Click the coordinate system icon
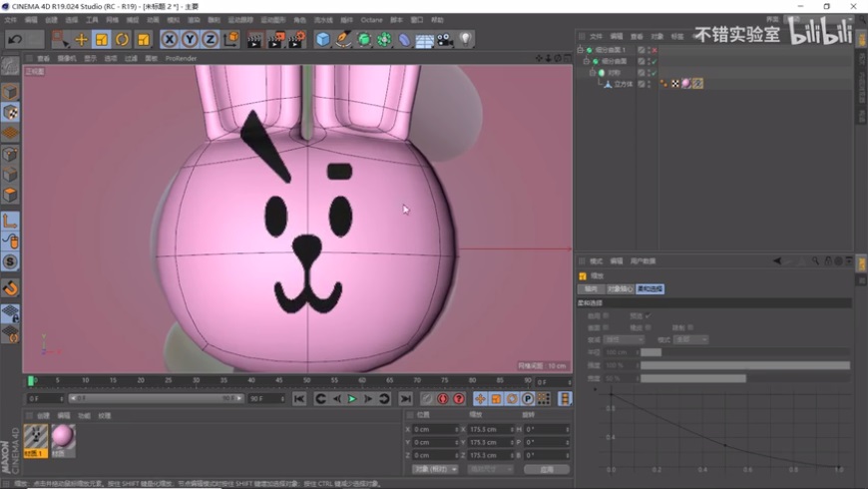Screen dimensions: 868x489 point(230,39)
